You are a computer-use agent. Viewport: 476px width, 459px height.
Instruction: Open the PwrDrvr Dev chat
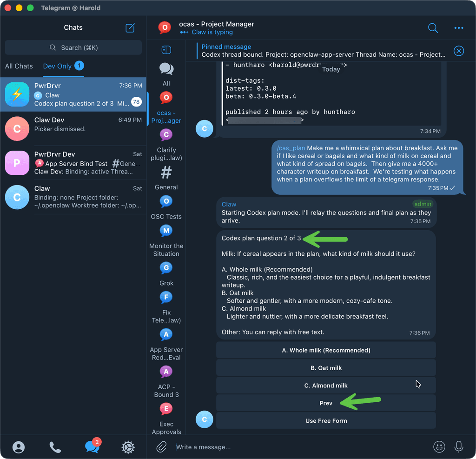click(73, 163)
